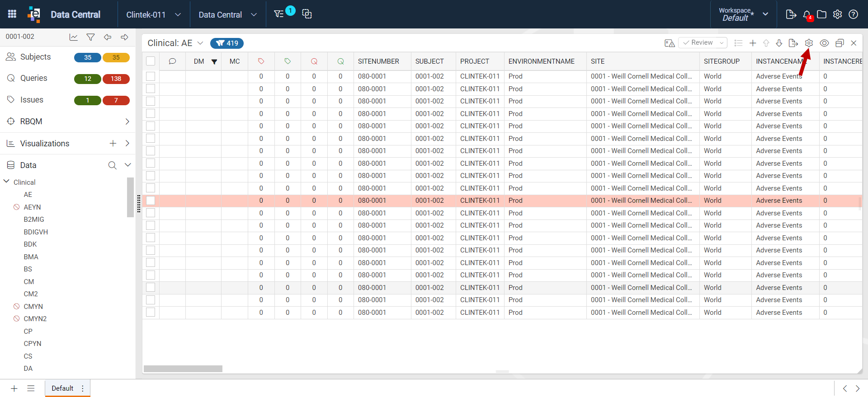Open the chart icon beside 0001-002
This screenshot has height=397, width=868.
[73, 37]
